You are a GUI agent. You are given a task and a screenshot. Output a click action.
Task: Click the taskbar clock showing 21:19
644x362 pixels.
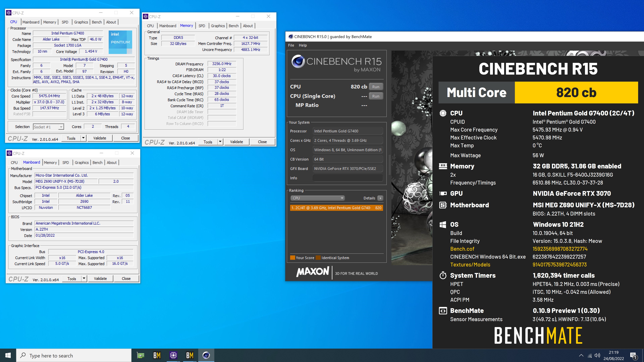point(613,355)
